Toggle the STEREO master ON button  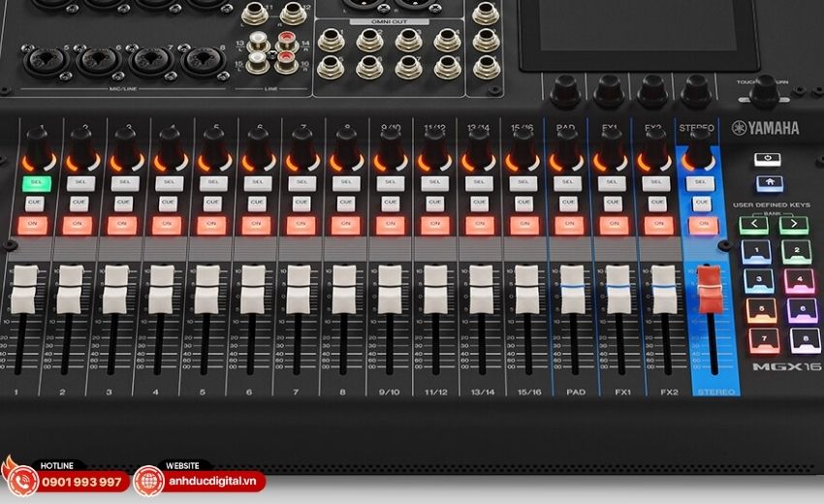(x=703, y=225)
